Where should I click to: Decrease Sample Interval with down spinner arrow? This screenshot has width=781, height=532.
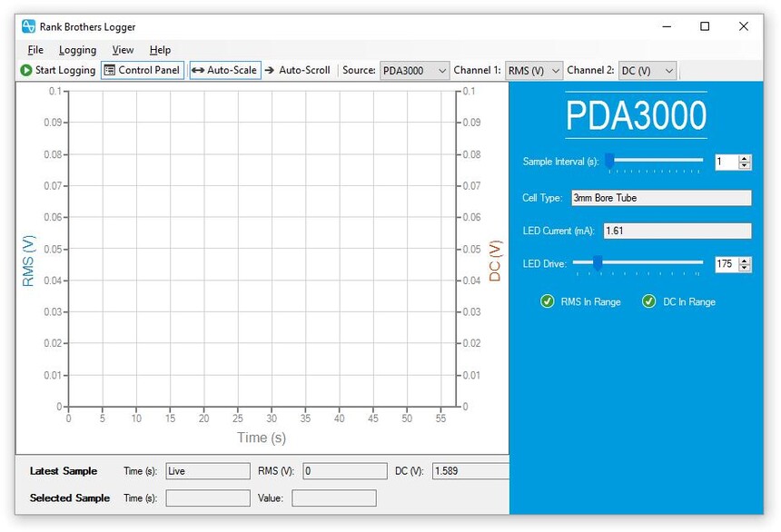click(744, 165)
